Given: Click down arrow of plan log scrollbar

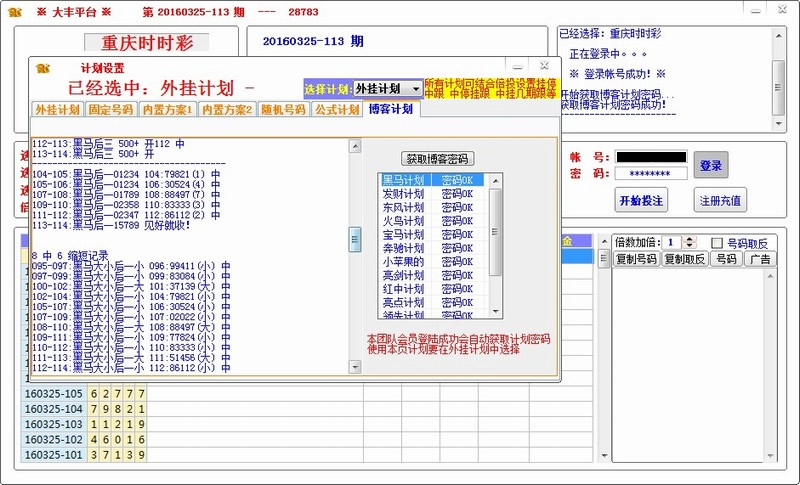Looking at the screenshot, I should point(355,366).
